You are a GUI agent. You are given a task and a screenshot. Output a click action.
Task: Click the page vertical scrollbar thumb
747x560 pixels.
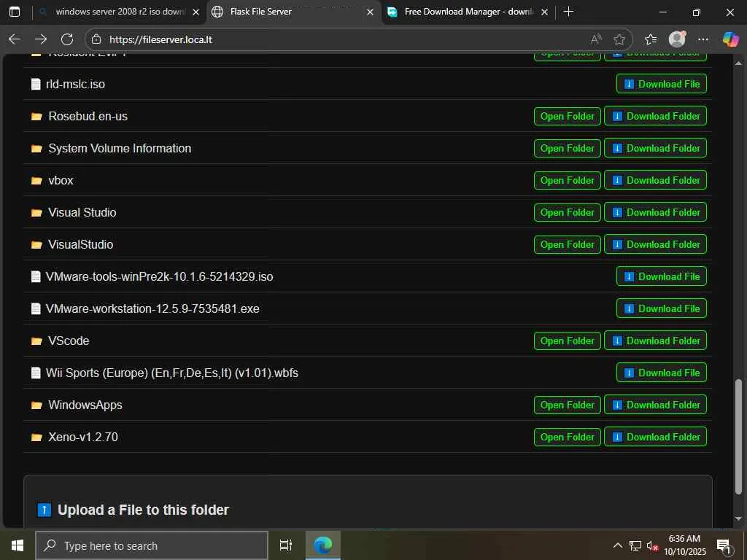point(738,437)
